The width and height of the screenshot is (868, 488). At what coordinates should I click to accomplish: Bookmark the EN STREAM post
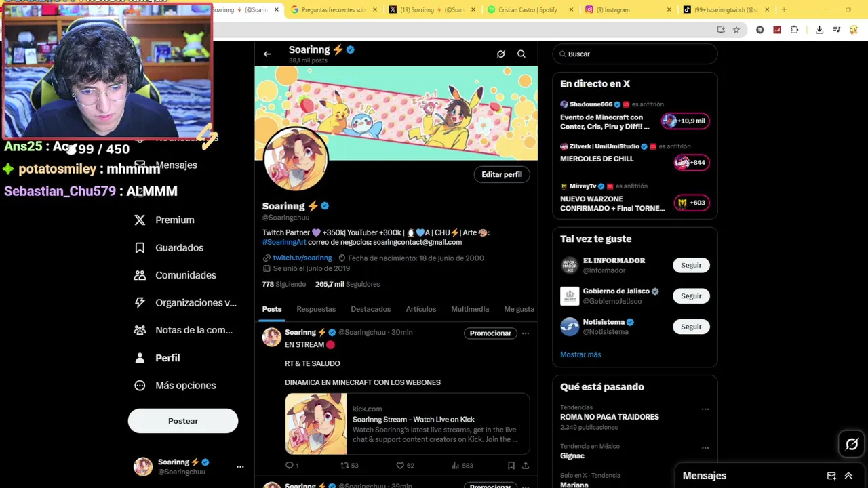click(x=511, y=466)
